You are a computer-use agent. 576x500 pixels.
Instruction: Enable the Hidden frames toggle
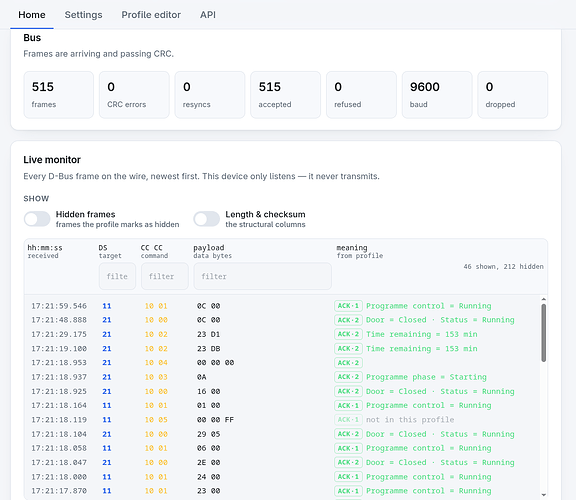coord(37,219)
